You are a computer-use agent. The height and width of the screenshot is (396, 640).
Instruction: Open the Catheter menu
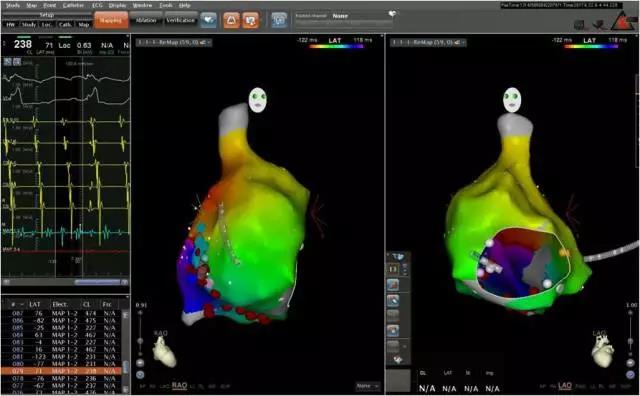tap(73, 5)
